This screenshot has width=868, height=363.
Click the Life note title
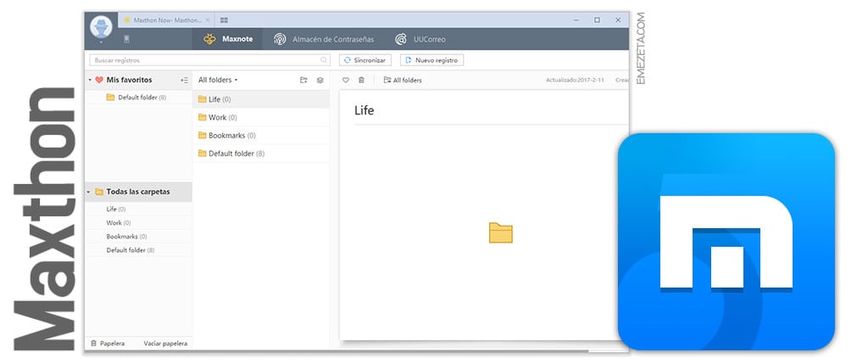click(x=364, y=111)
